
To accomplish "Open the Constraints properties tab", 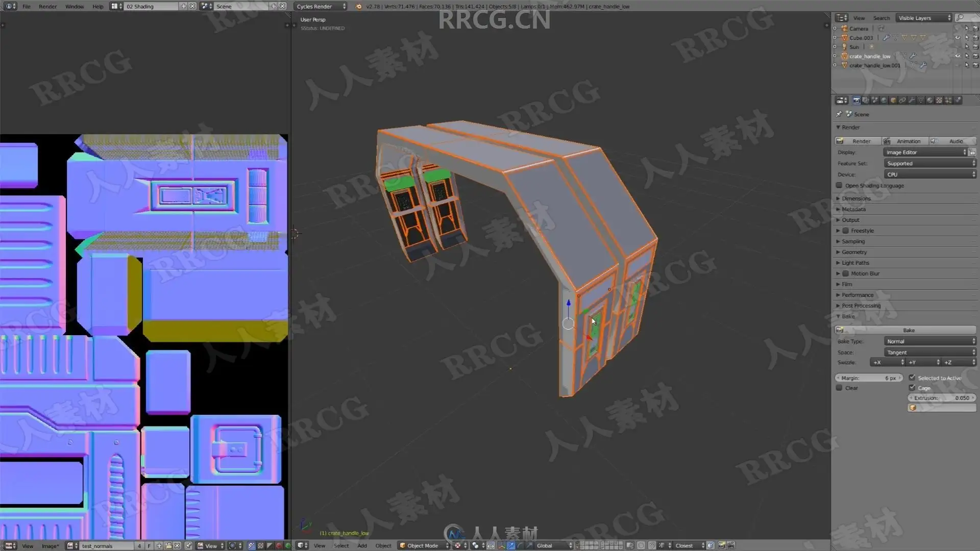I will tap(902, 101).
